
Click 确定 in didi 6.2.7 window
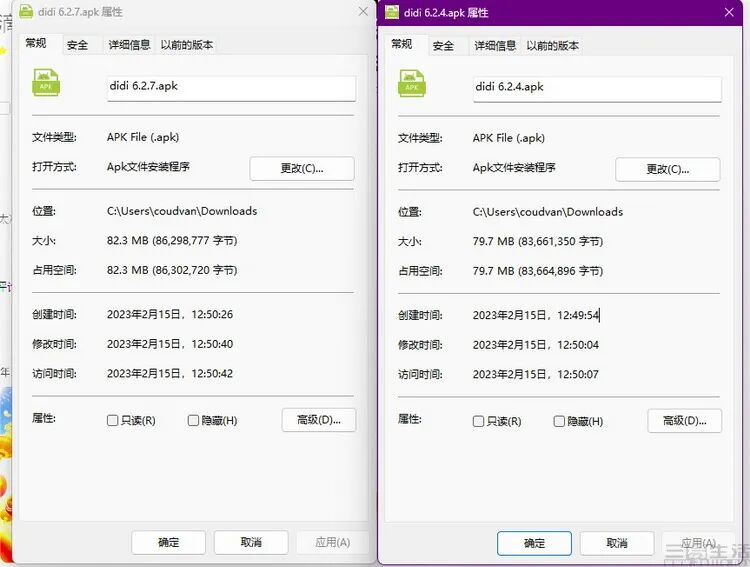[x=168, y=542]
